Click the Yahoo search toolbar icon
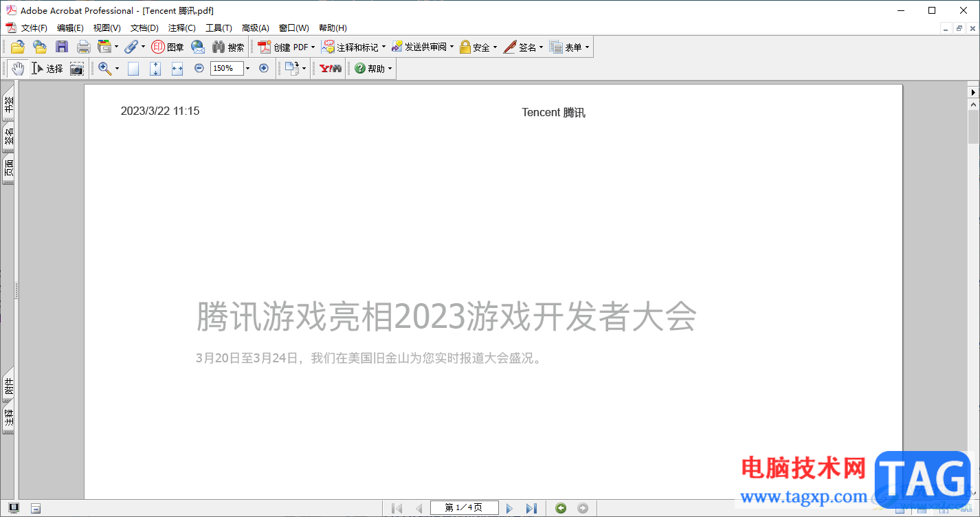 click(331, 68)
